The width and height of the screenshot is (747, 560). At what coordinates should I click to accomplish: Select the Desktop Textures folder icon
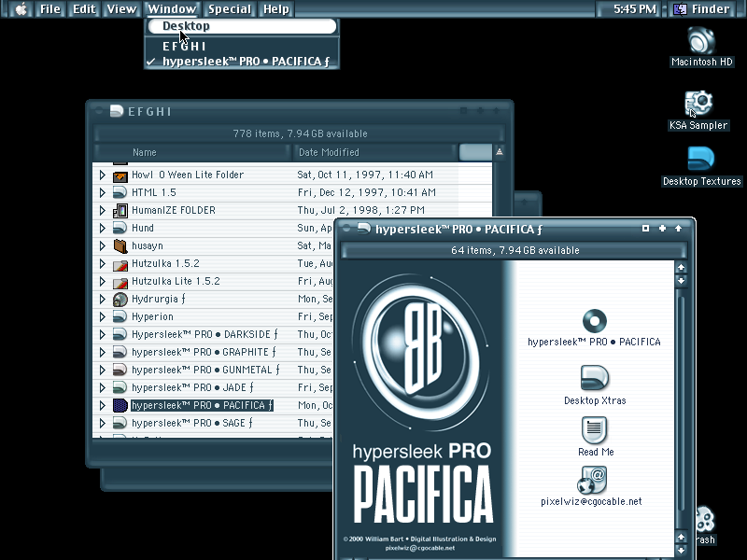701,159
